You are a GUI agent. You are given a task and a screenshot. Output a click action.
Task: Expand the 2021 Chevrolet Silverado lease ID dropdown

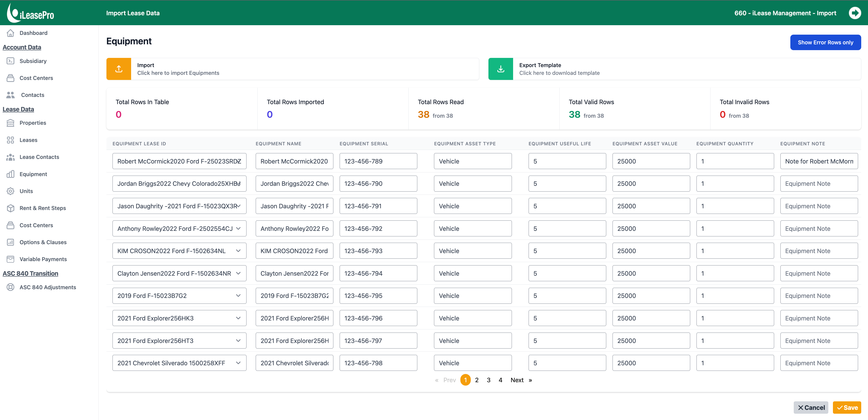coord(238,363)
